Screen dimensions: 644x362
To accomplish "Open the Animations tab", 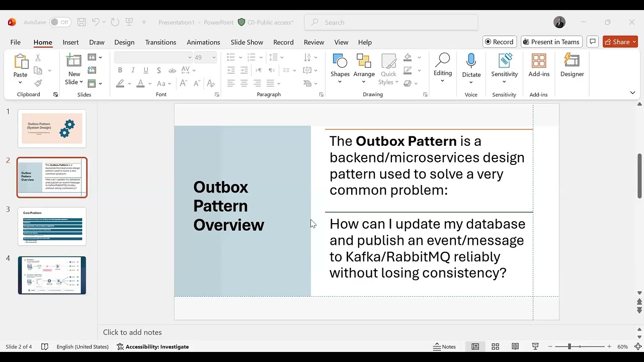I will tap(203, 42).
